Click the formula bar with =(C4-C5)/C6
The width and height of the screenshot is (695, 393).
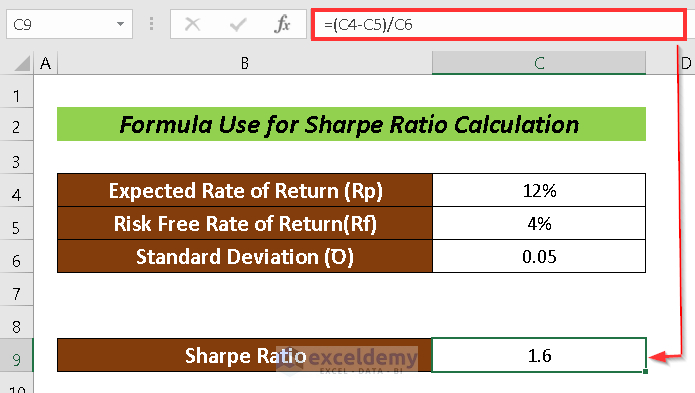(x=499, y=24)
